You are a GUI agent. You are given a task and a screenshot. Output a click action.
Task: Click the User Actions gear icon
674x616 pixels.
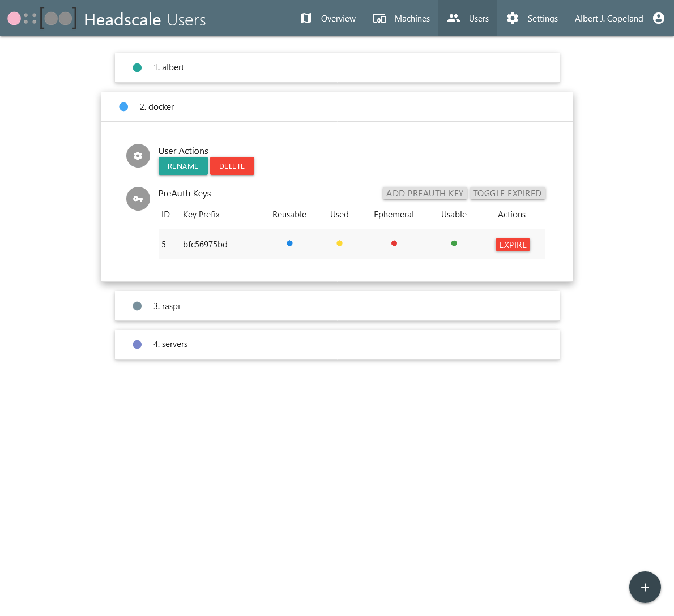138,156
